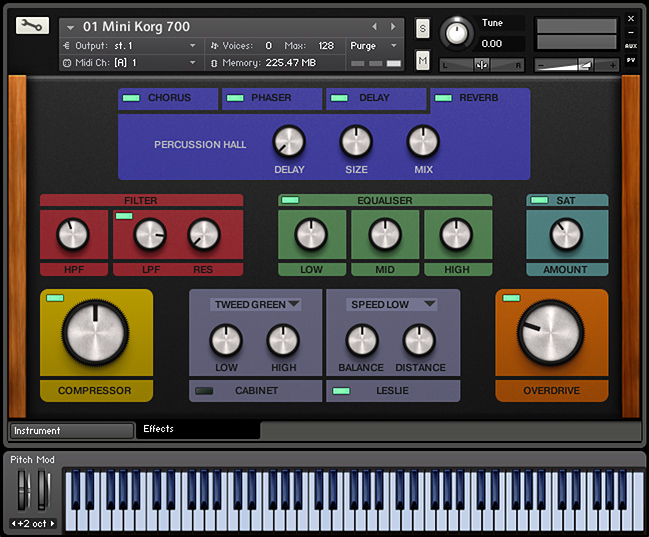Switch to the Instrument tab
Screen dimensions: 649x537
[72, 431]
